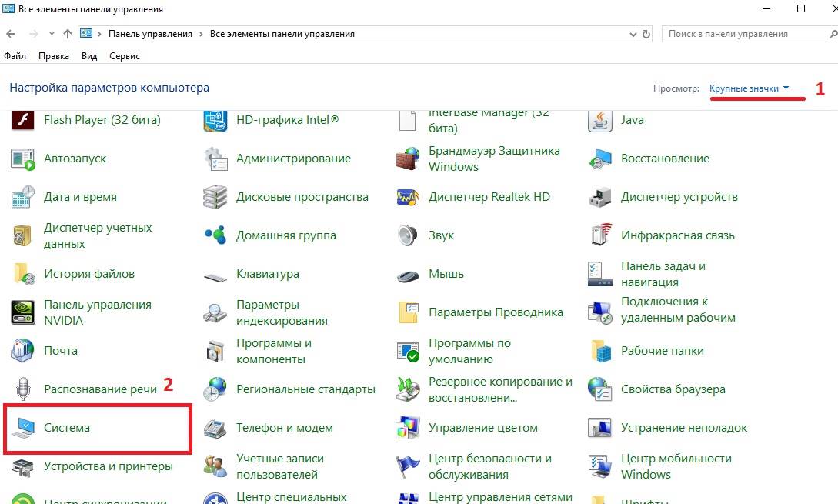Open the Панель управления NVIDIA icon
This screenshot has height=504, width=838.
23,312
